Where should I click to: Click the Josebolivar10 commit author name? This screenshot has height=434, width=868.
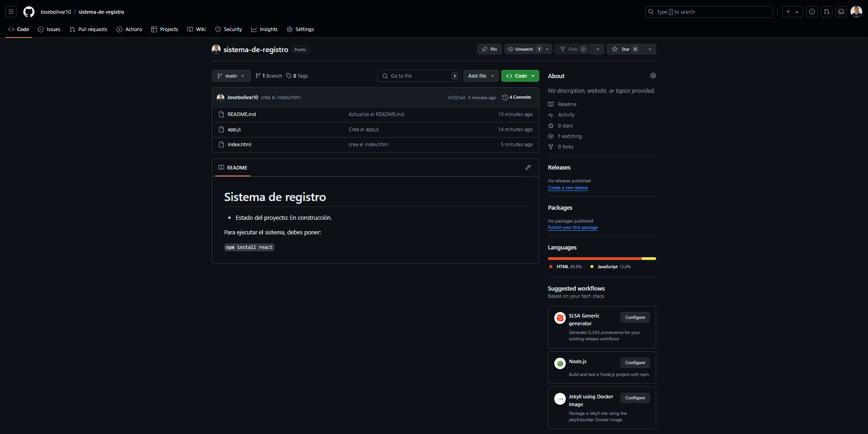coord(242,97)
